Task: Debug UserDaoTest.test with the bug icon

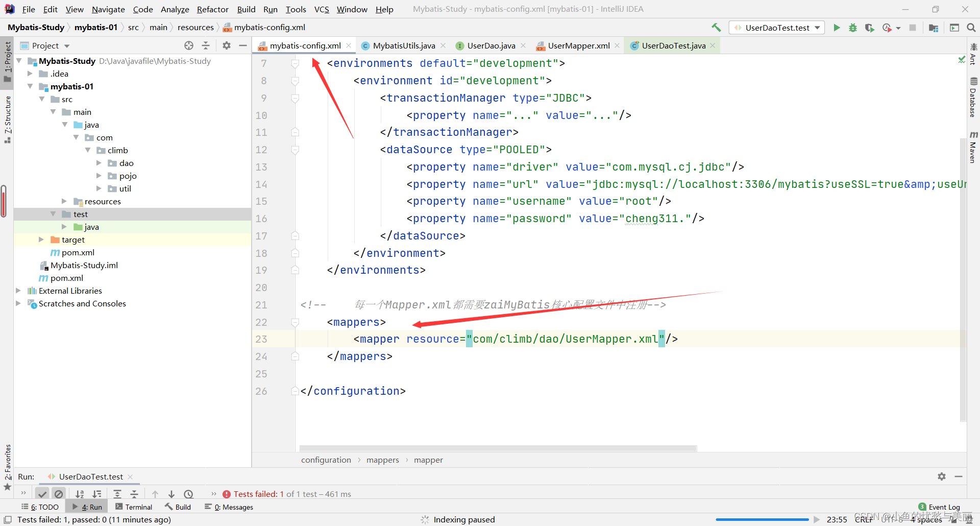Action: coord(852,28)
